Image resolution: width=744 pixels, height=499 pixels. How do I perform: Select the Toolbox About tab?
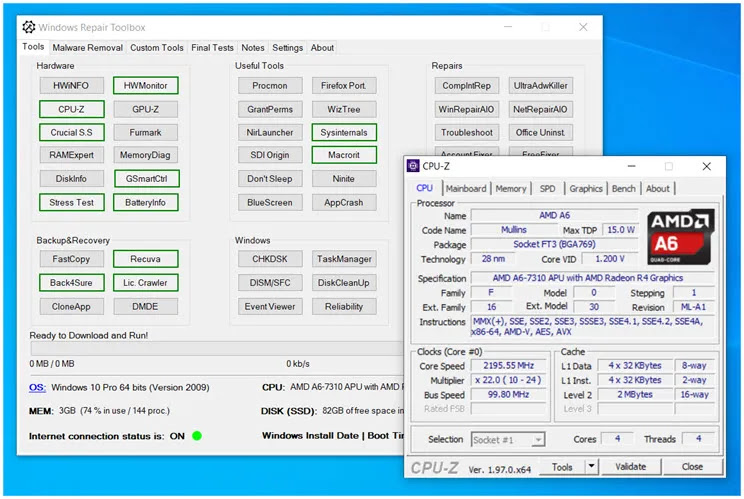pyautogui.click(x=322, y=47)
